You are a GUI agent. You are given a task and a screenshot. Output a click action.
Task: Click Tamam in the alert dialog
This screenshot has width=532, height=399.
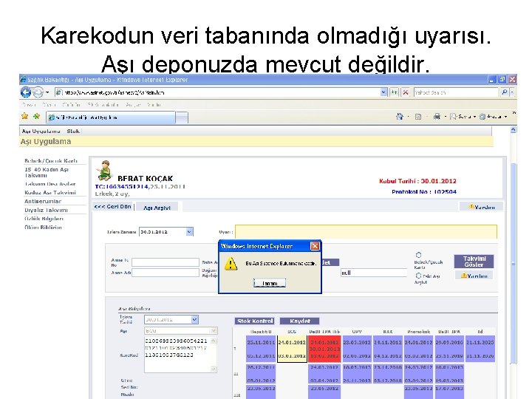point(270,283)
